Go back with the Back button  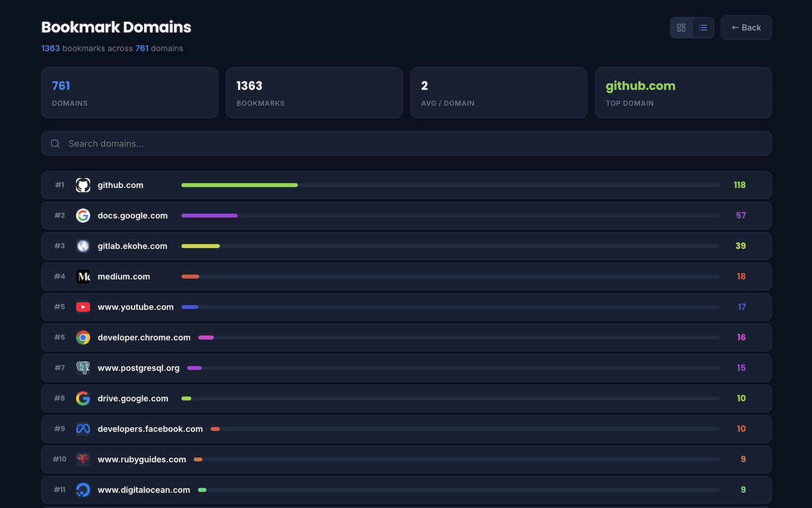pyautogui.click(x=746, y=27)
